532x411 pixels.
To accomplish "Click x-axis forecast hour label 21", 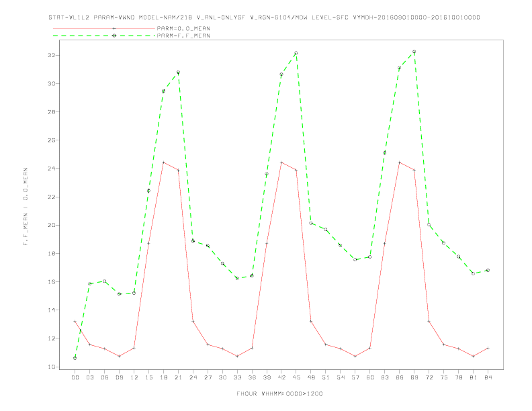I will tap(178, 377).
